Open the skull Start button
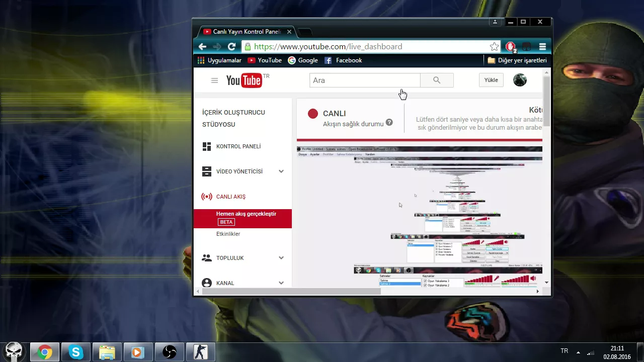Image resolution: width=644 pixels, height=362 pixels. click(x=14, y=351)
